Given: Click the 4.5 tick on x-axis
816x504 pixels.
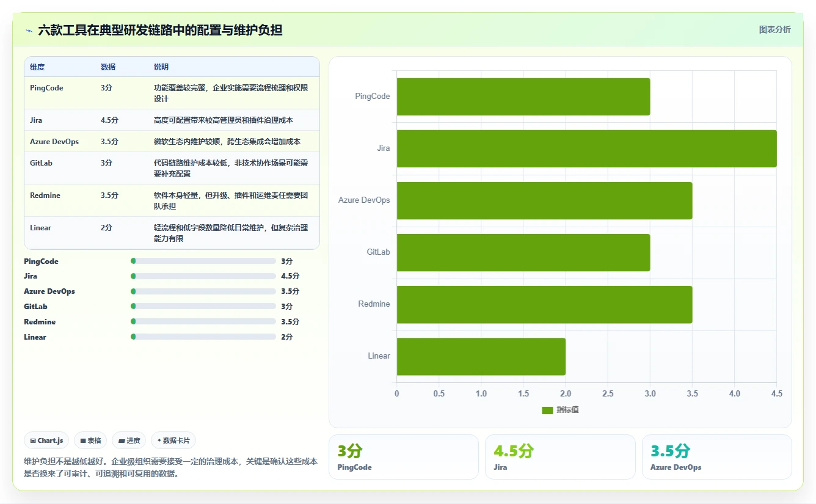Looking at the screenshot, I should coord(776,394).
